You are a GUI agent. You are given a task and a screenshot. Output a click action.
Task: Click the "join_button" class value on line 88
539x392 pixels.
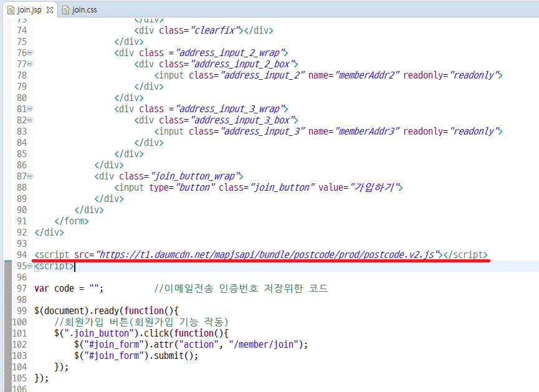coord(282,187)
